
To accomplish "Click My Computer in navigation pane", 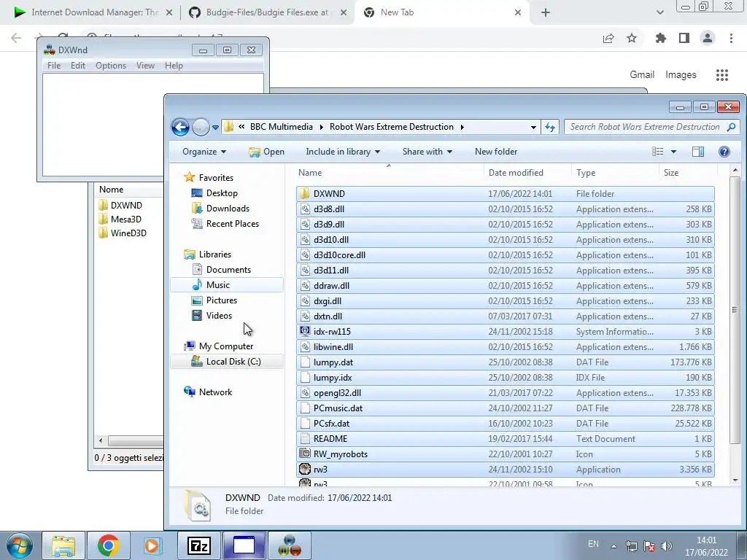I will click(226, 346).
